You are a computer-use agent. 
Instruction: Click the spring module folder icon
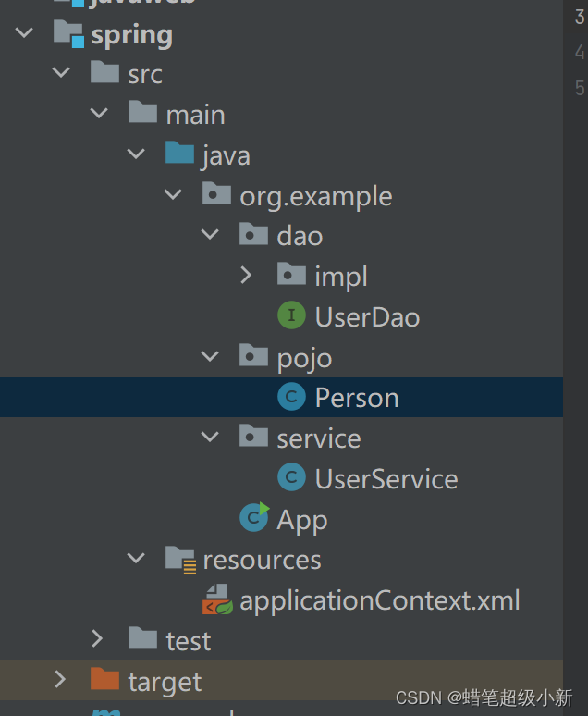pos(68,33)
